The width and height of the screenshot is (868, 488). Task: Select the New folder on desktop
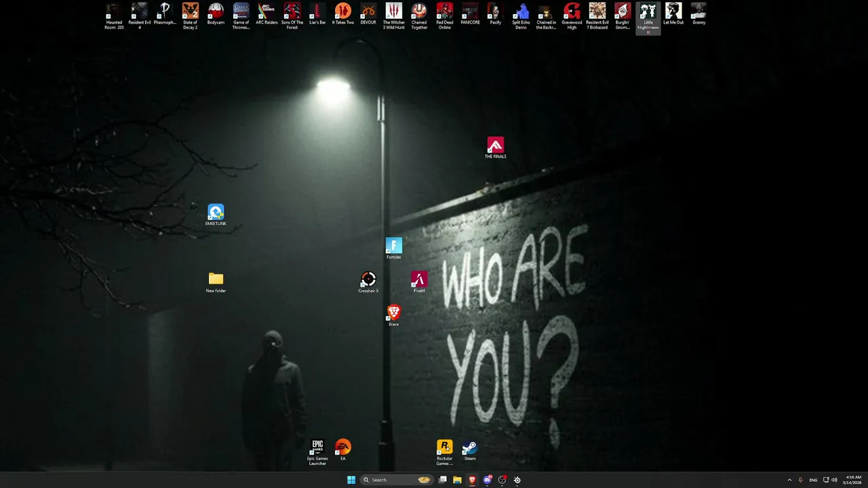(216, 282)
